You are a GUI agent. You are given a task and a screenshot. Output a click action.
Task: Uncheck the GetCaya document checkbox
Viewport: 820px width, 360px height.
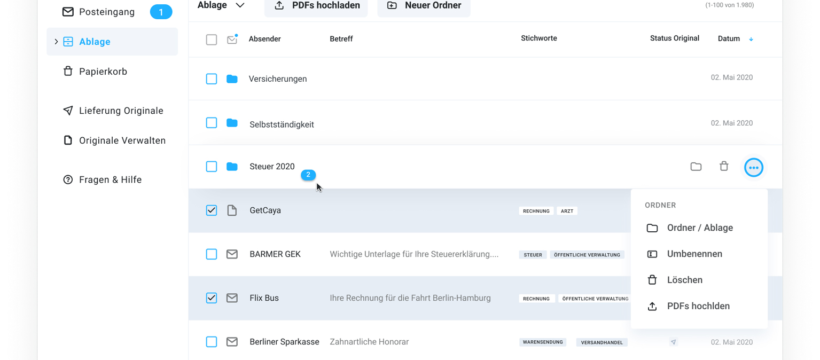coord(211,210)
